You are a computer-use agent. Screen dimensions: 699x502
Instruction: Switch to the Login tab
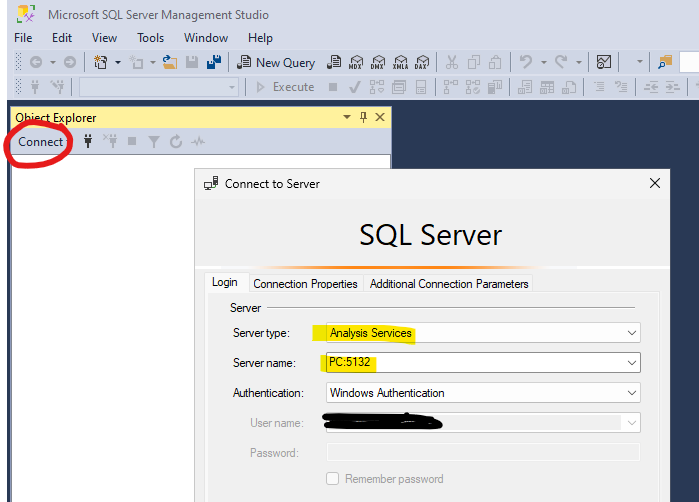[x=225, y=282]
